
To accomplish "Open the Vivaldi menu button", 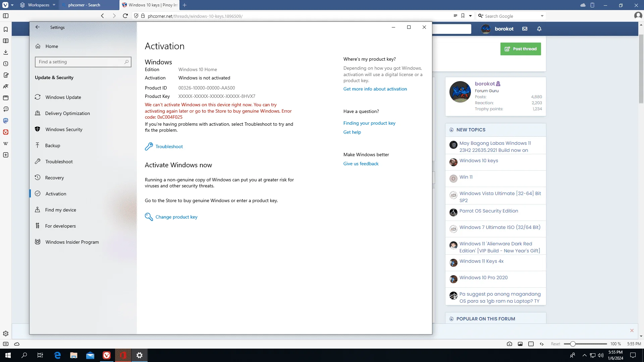I will coord(6,5).
